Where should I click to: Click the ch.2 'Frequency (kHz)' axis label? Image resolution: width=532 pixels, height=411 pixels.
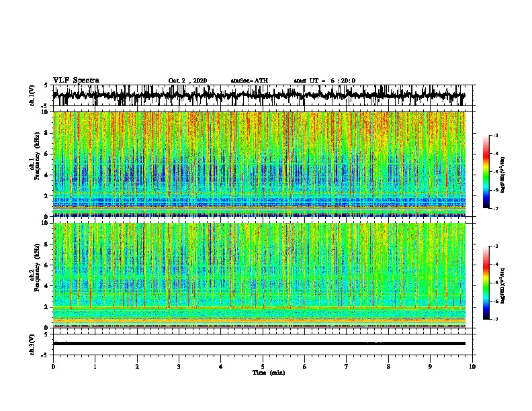pos(37,267)
